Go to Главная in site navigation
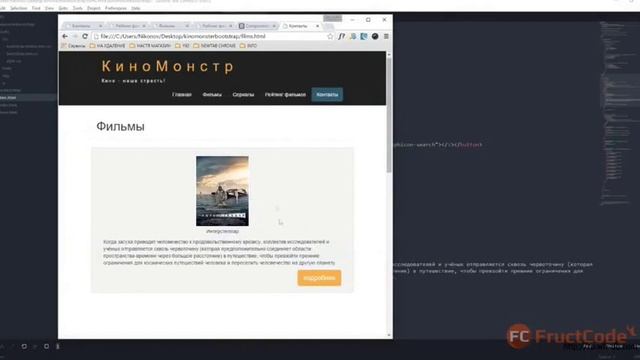 pos(182,94)
